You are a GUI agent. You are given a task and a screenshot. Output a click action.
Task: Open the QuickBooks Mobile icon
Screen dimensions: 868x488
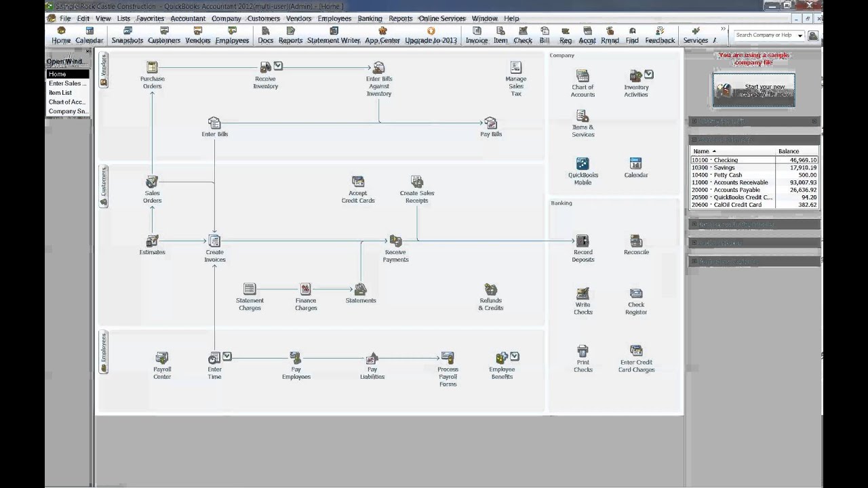(583, 163)
